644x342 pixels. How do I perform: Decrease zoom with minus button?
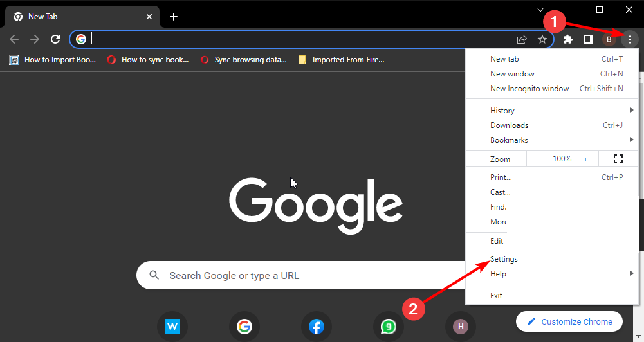[538, 159]
